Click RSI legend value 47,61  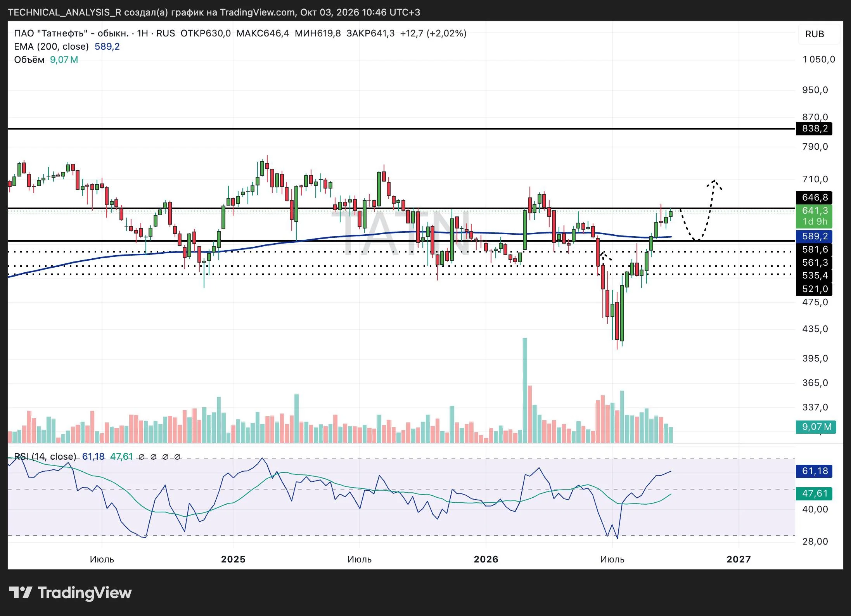(x=121, y=456)
